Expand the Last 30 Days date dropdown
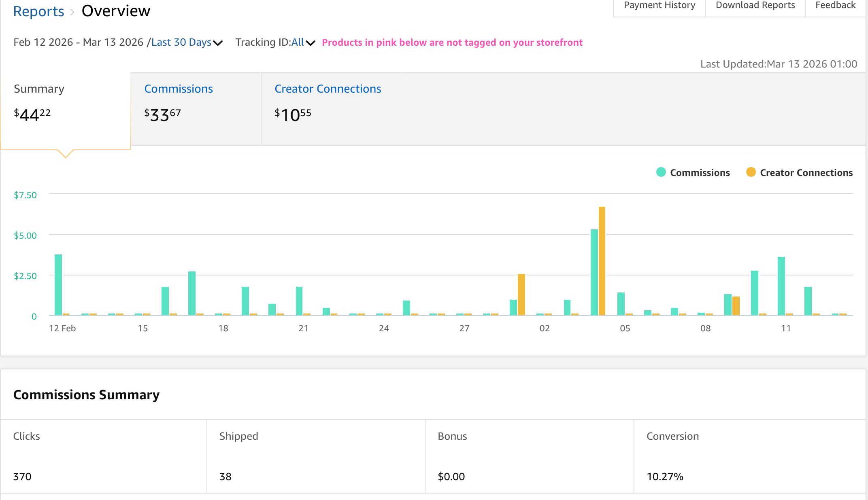The image size is (868, 500). pos(181,42)
